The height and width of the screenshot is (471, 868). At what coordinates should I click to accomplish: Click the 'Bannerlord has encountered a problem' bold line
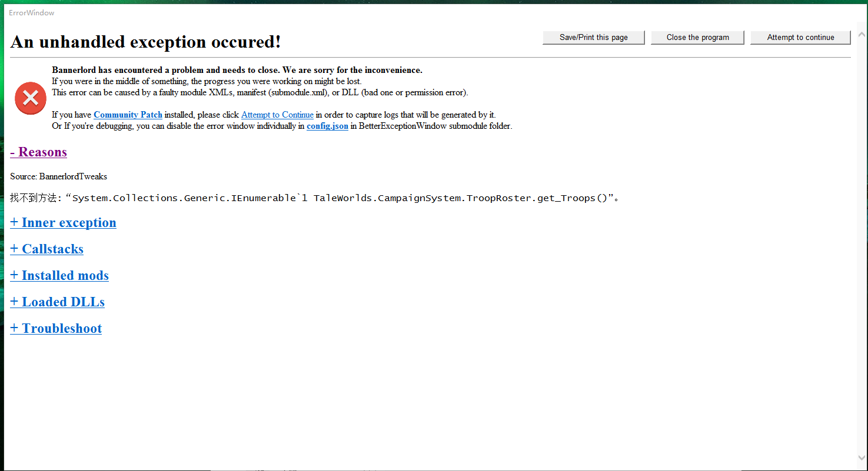pos(237,70)
